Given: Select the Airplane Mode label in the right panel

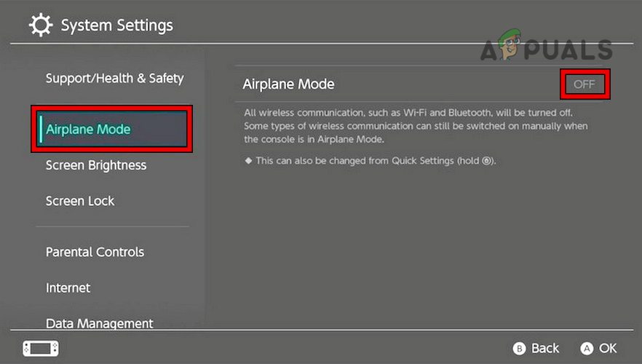Looking at the screenshot, I should (288, 84).
